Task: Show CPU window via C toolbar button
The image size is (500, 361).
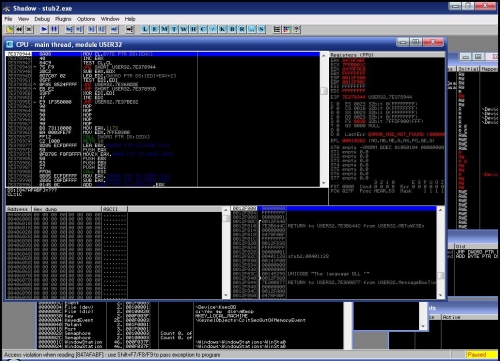Action: [203, 29]
